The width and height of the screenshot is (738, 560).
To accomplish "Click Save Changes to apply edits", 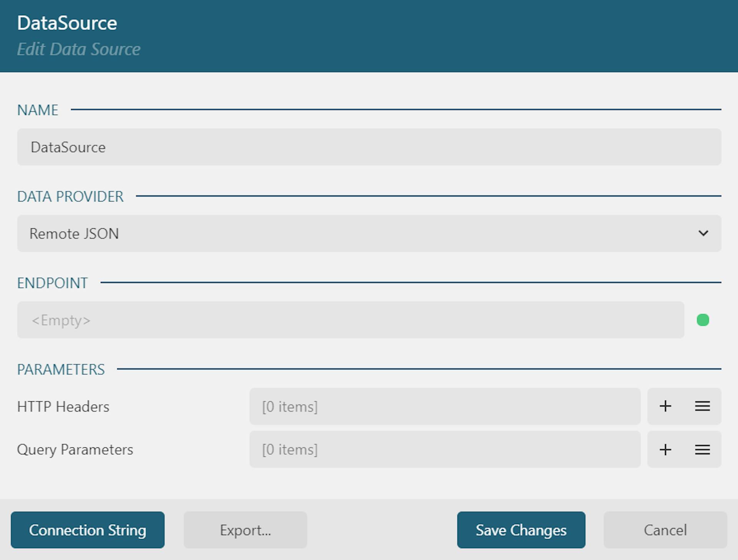I will tap(520, 529).
